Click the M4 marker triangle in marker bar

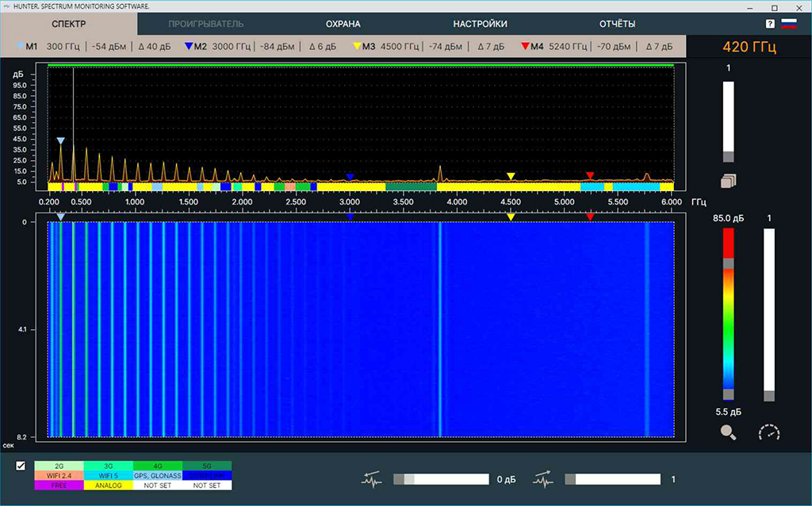[x=525, y=46]
